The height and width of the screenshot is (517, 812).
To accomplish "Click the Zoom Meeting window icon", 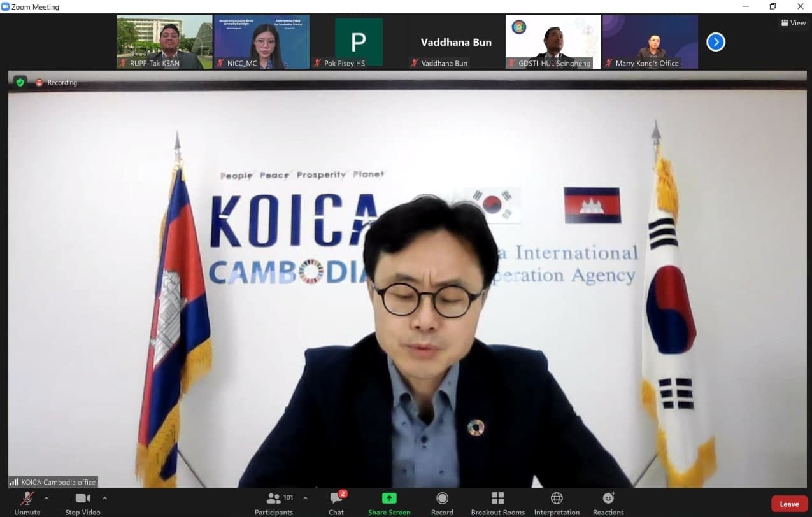I will (6, 7).
